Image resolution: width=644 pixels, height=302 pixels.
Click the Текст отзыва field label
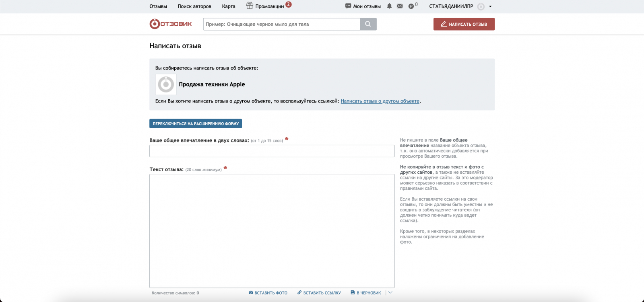point(167,169)
